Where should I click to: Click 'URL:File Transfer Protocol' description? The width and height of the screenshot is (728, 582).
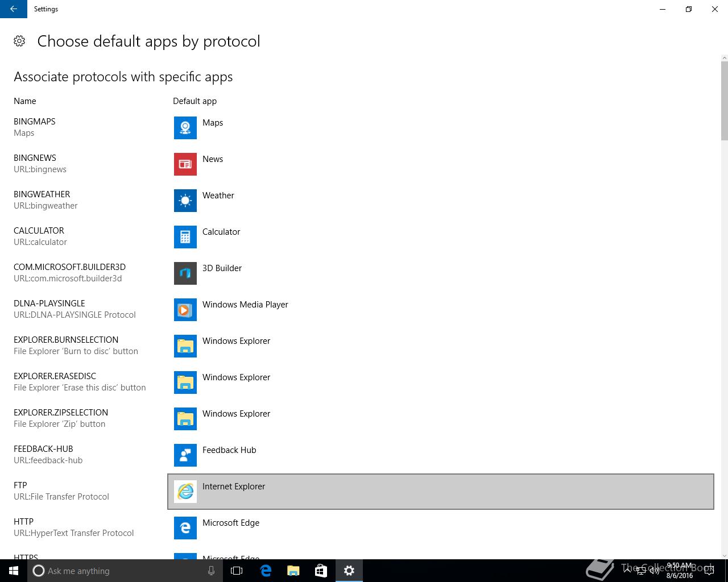coord(61,497)
